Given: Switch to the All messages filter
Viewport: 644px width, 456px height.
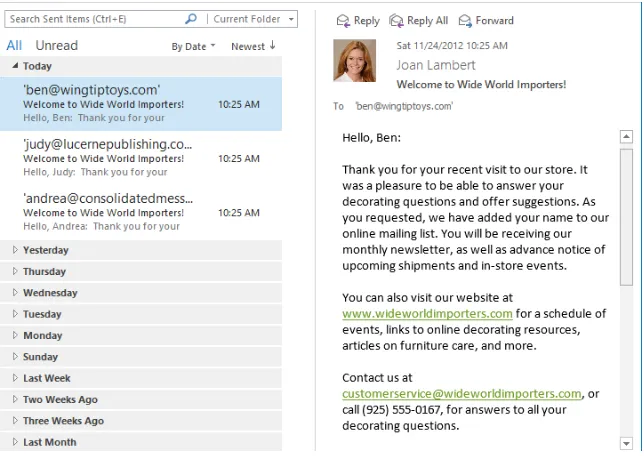Looking at the screenshot, I should (x=14, y=45).
